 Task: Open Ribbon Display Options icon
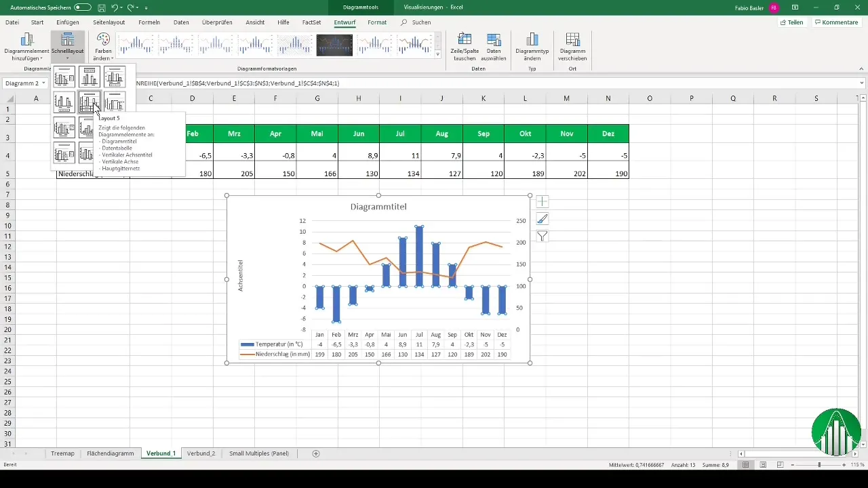click(795, 7)
